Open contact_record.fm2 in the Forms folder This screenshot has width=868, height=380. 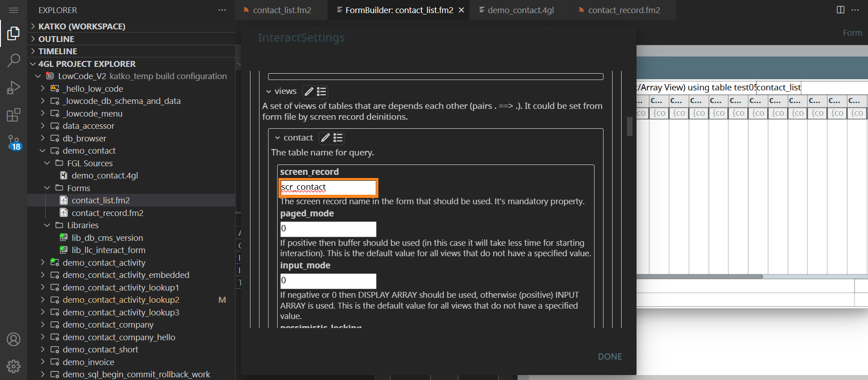pos(107,213)
